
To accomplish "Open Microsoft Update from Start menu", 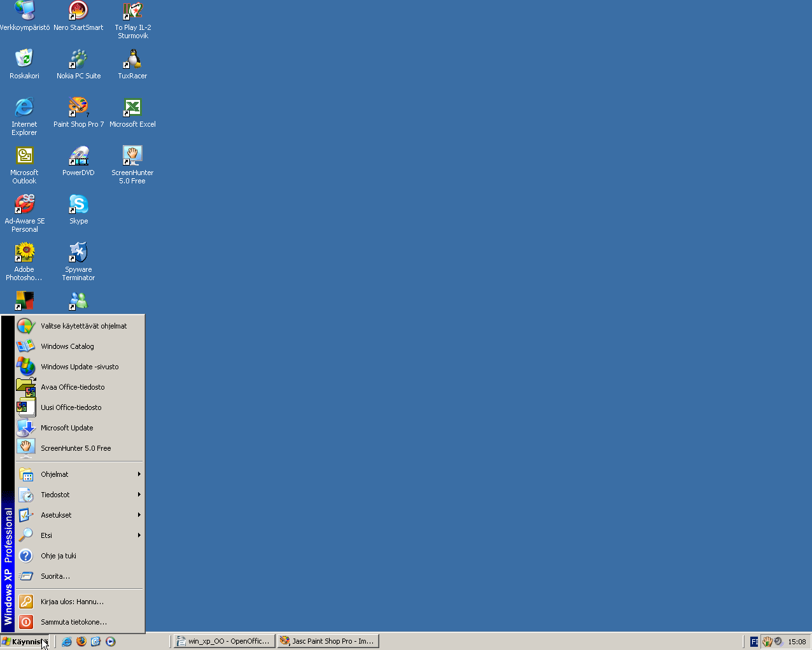I will coord(80,428).
